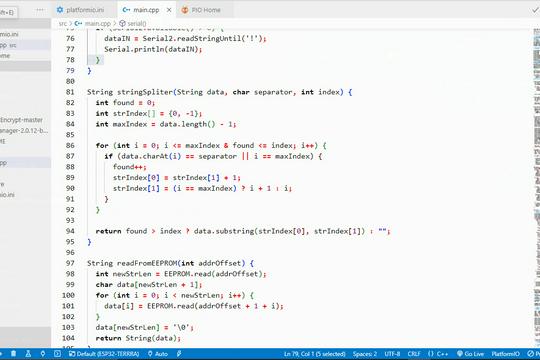Click the 'return String(data);' line

(x=138, y=338)
